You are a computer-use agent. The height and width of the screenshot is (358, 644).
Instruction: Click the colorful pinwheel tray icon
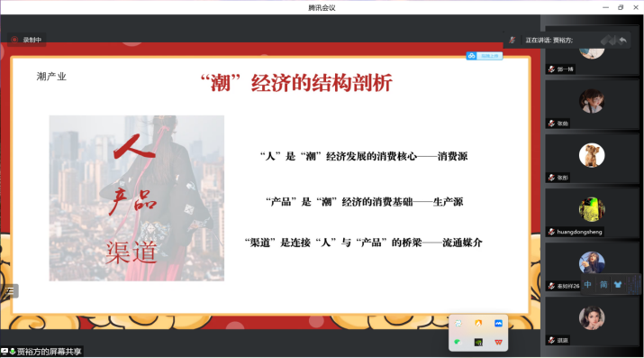click(x=458, y=324)
